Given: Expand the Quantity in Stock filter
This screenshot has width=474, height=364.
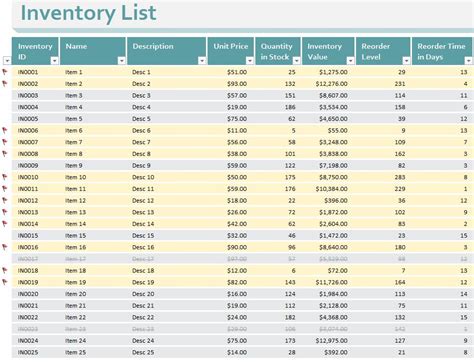Looking at the screenshot, I should (296, 60).
